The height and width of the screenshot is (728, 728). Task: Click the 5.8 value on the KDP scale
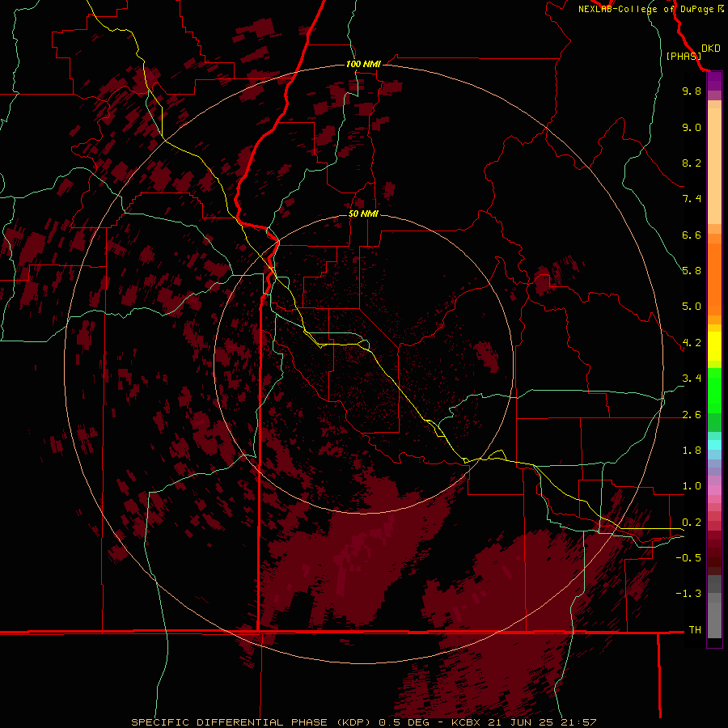click(x=692, y=271)
